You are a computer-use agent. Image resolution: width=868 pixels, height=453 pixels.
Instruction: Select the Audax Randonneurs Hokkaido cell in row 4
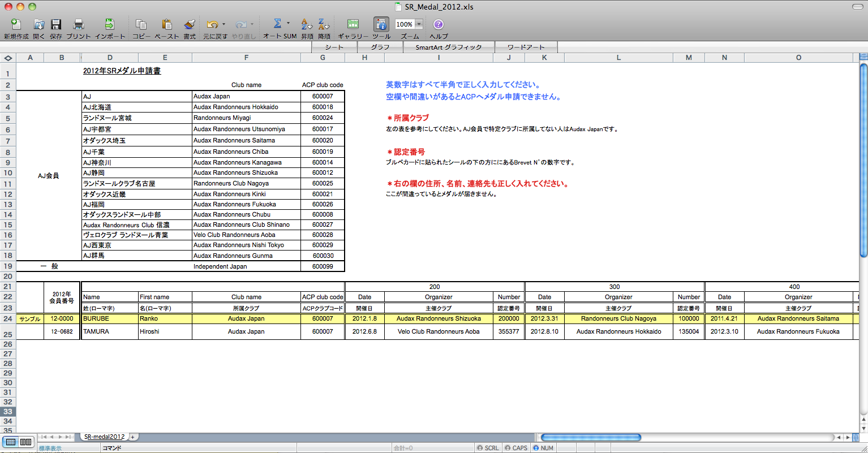click(246, 107)
